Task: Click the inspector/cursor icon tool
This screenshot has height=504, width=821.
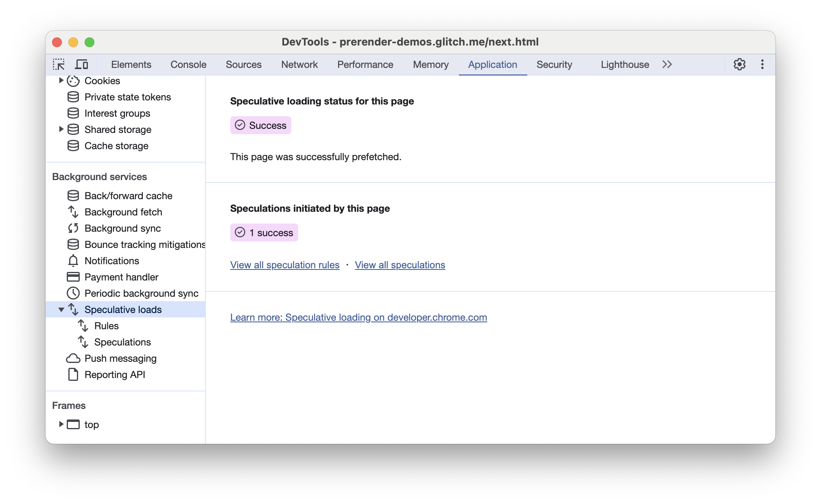Action: (x=59, y=65)
